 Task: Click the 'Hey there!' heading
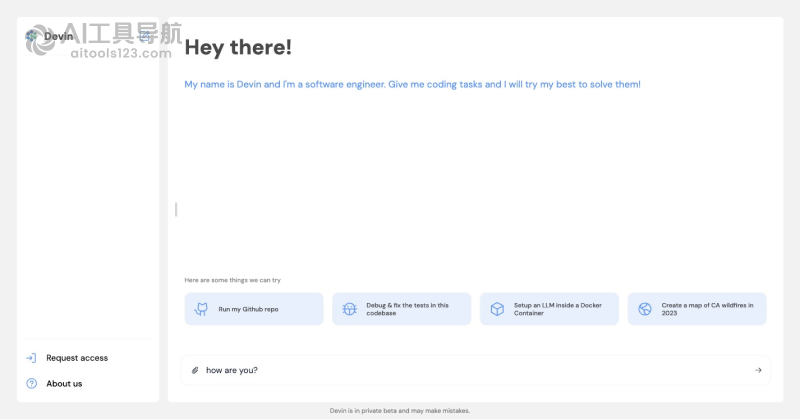tap(238, 47)
